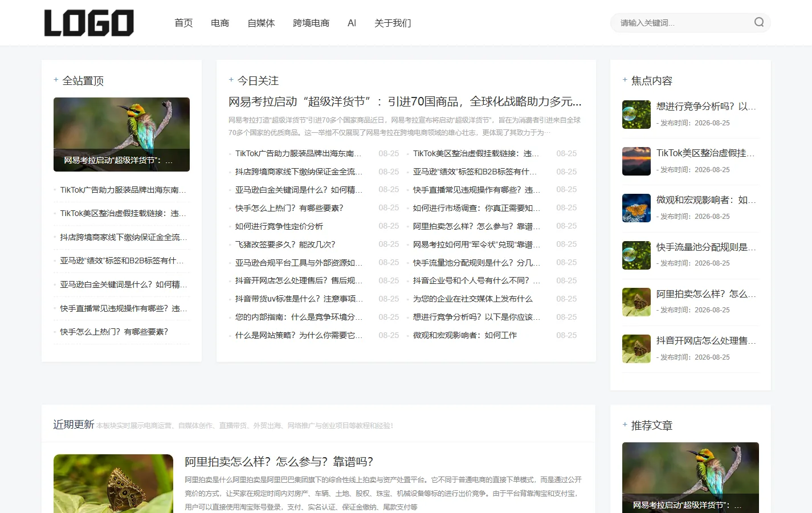Open 抖店跨境商家线下缴纳保证金 in 全站置顶
This screenshot has height=513, width=812.
(124, 237)
